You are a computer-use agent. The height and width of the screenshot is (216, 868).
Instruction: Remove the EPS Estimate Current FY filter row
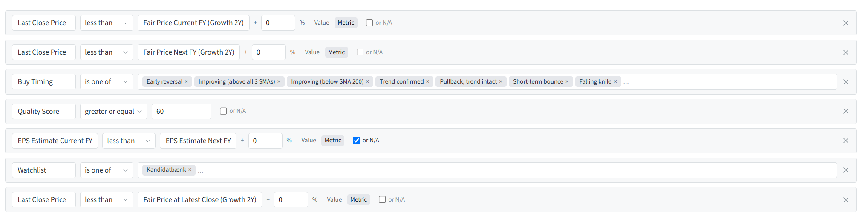click(845, 141)
